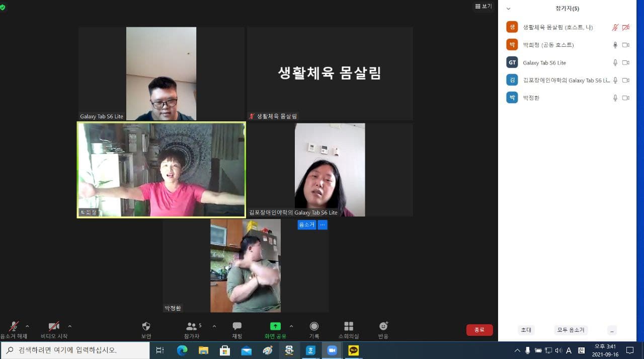This screenshot has height=359, width=644.
Task: Click the Record (기록) icon
Action: click(x=314, y=326)
